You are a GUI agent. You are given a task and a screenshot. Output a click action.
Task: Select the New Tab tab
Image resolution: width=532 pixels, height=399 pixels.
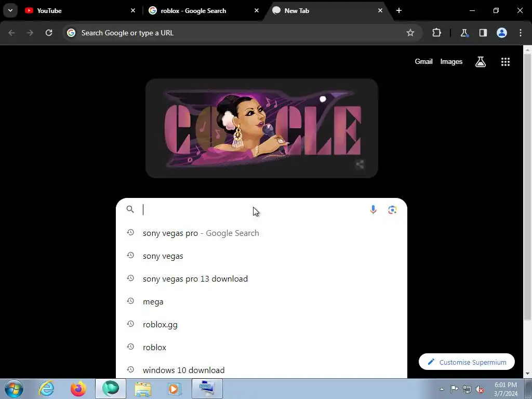(x=328, y=10)
